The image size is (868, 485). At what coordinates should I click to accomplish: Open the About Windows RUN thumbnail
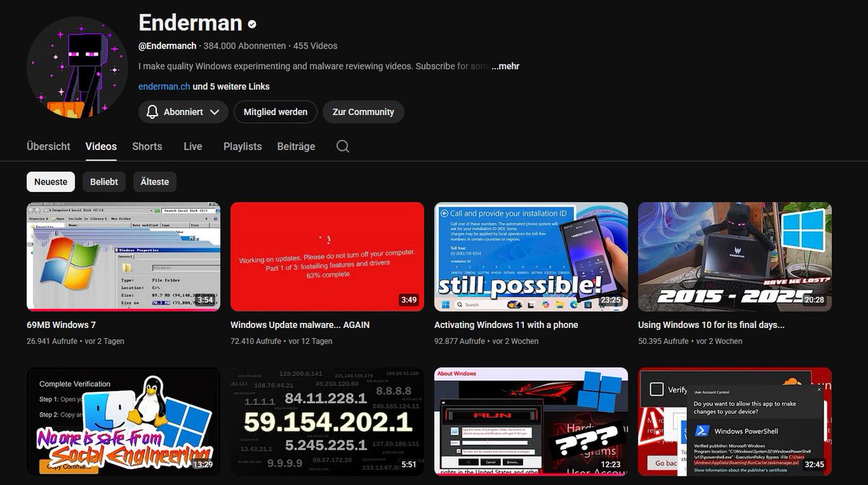[531, 421]
